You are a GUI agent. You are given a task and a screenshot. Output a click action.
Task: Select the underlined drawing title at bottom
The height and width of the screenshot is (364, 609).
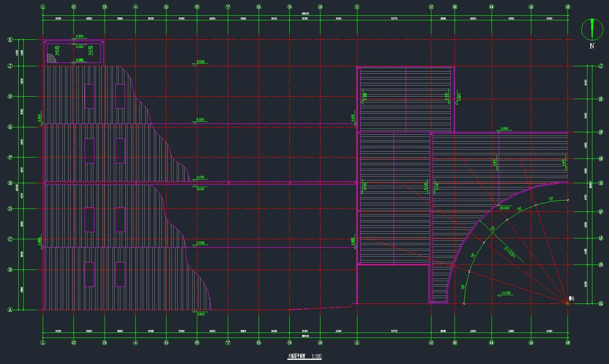296,356
